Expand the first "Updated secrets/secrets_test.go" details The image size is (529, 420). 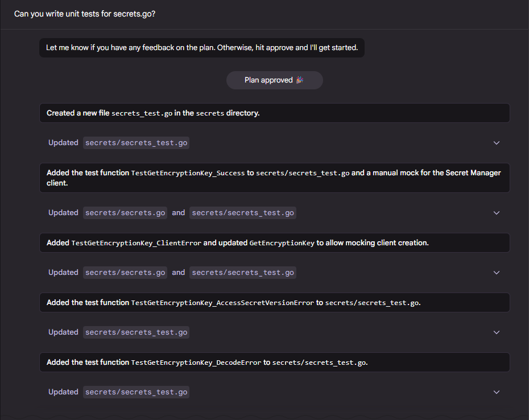pos(496,142)
